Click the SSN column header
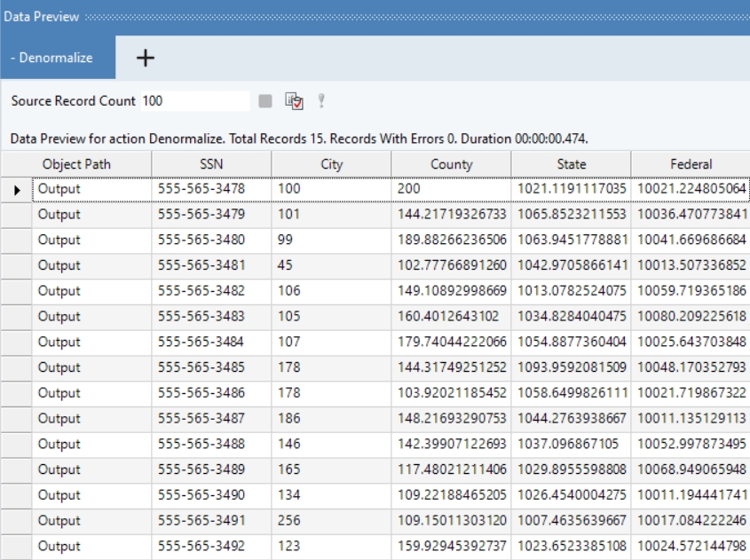 pyautogui.click(x=211, y=164)
